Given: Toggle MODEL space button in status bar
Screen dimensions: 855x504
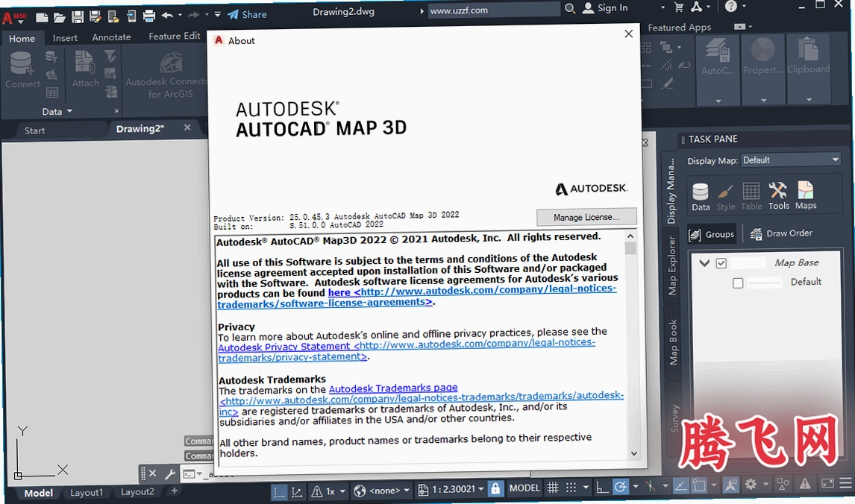Looking at the screenshot, I should 524,488.
